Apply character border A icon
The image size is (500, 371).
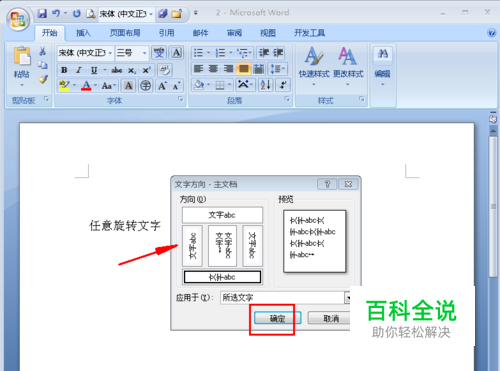(177, 53)
